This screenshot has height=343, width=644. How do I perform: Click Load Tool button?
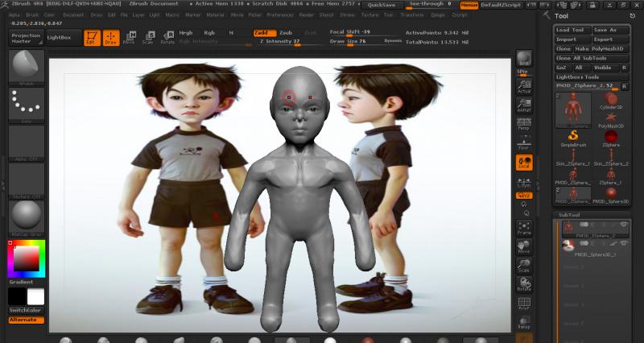click(572, 30)
